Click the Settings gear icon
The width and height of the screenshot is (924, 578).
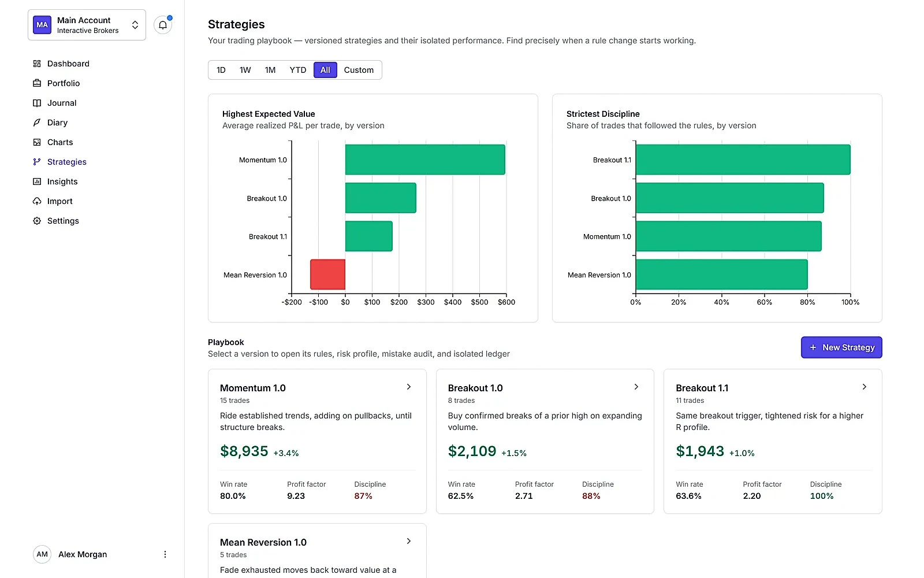coord(37,221)
